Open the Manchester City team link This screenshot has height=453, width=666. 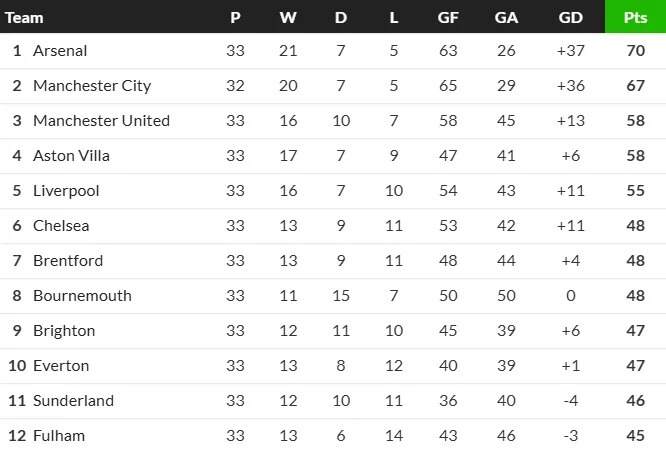coord(92,86)
